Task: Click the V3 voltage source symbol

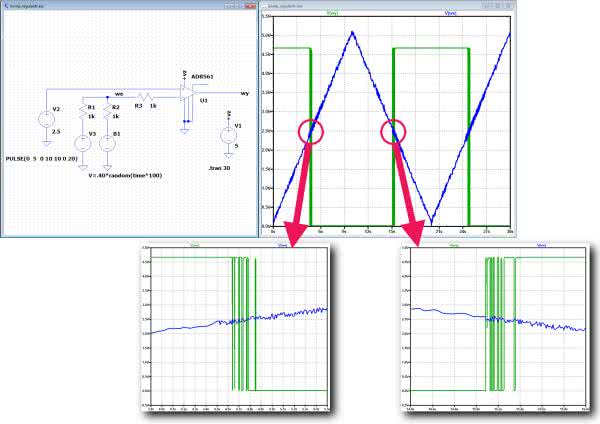Action: click(x=82, y=141)
